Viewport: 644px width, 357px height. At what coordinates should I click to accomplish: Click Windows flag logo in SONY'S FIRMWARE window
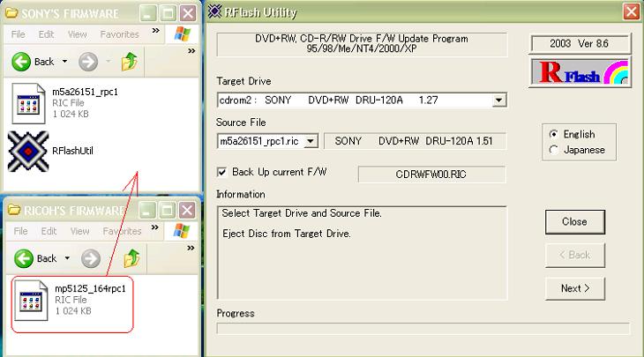(x=182, y=34)
